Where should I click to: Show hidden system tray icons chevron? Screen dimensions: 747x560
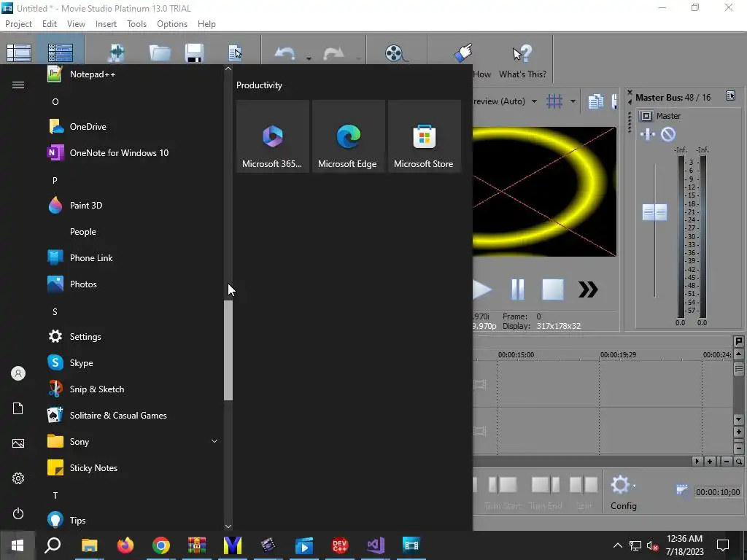pos(617,545)
